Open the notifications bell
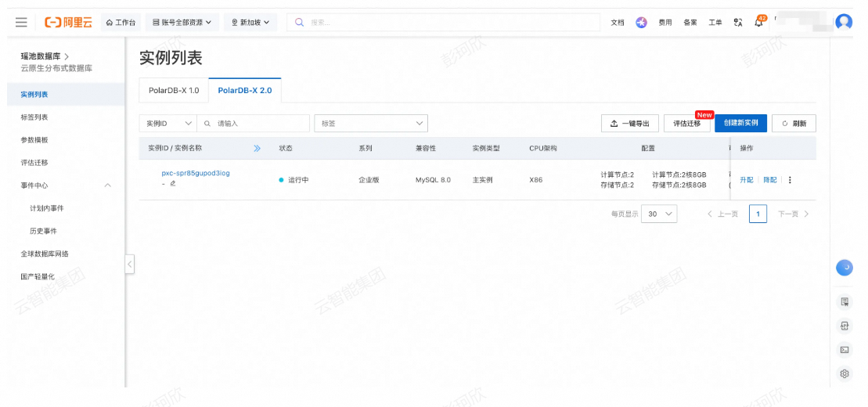 point(759,23)
